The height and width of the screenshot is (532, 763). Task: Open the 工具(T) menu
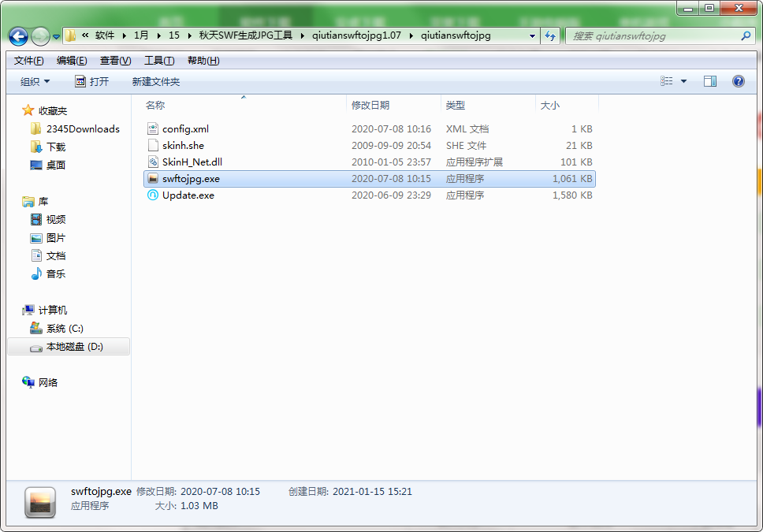(159, 61)
